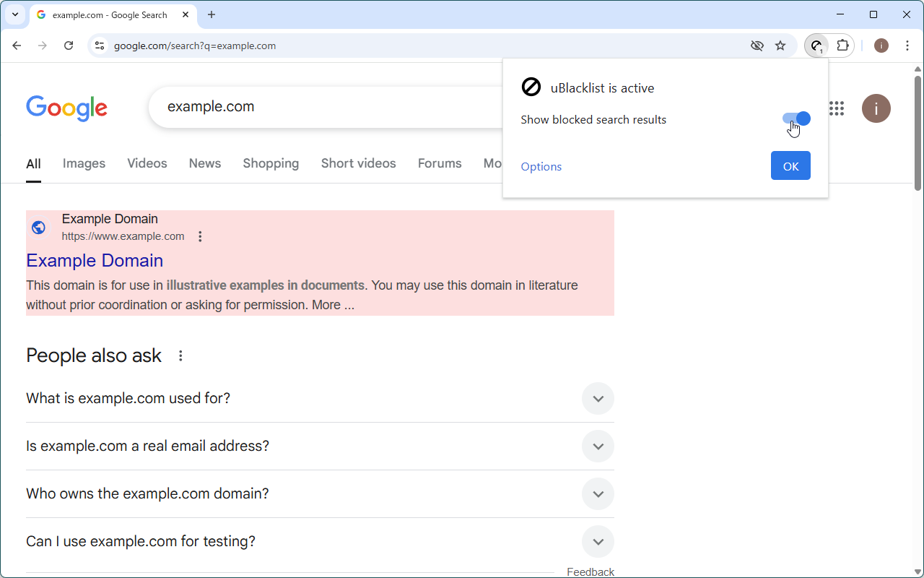Screen dimensions: 924x578
Task: Bookmark this page with the star icon
Action: (780, 45)
